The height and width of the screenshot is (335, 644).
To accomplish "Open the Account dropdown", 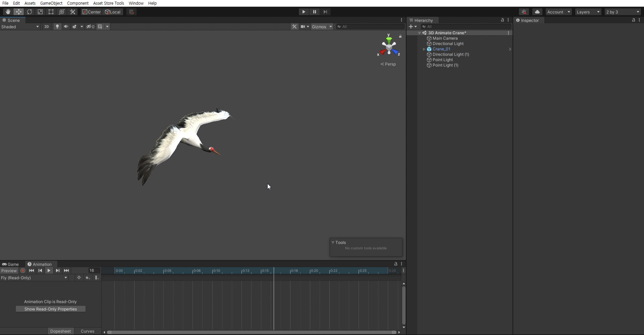I will pos(558,12).
